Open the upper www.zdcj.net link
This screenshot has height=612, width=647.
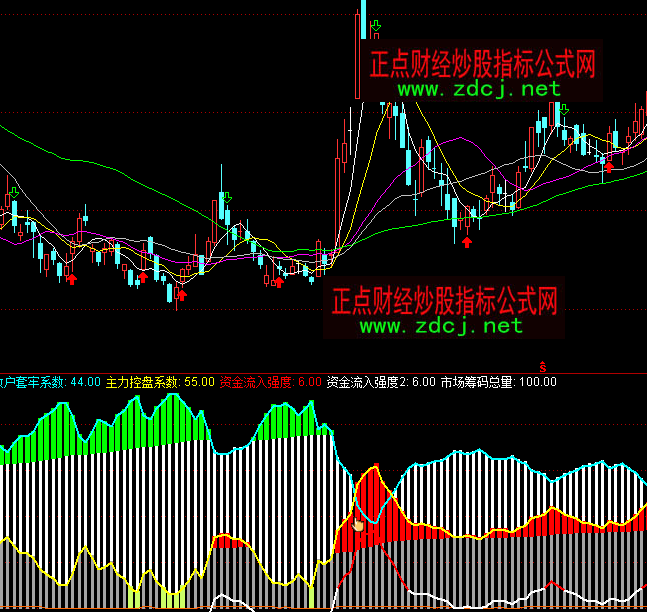pos(480,89)
